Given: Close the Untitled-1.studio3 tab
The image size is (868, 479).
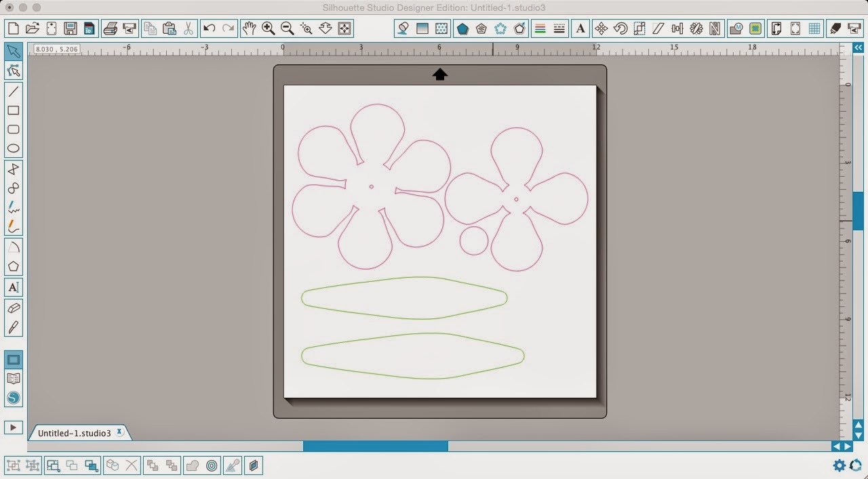Looking at the screenshot, I should click(x=119, y=432).
